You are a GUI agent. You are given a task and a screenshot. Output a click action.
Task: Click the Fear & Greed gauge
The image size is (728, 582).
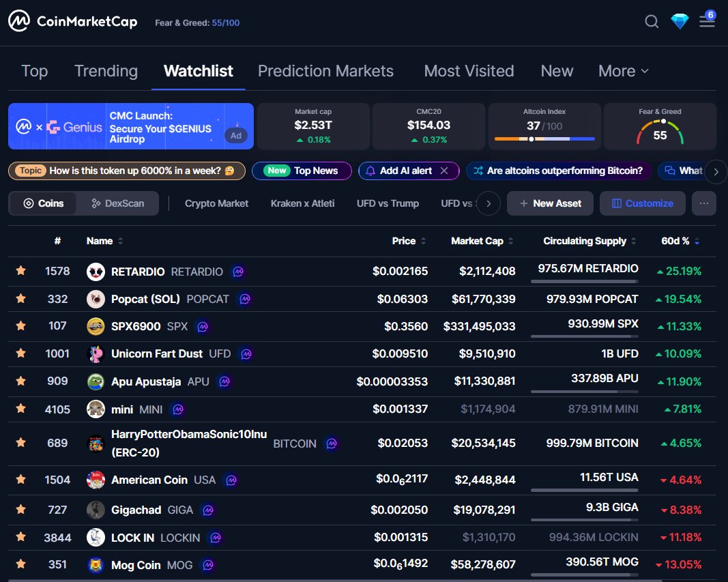[660, 132]
